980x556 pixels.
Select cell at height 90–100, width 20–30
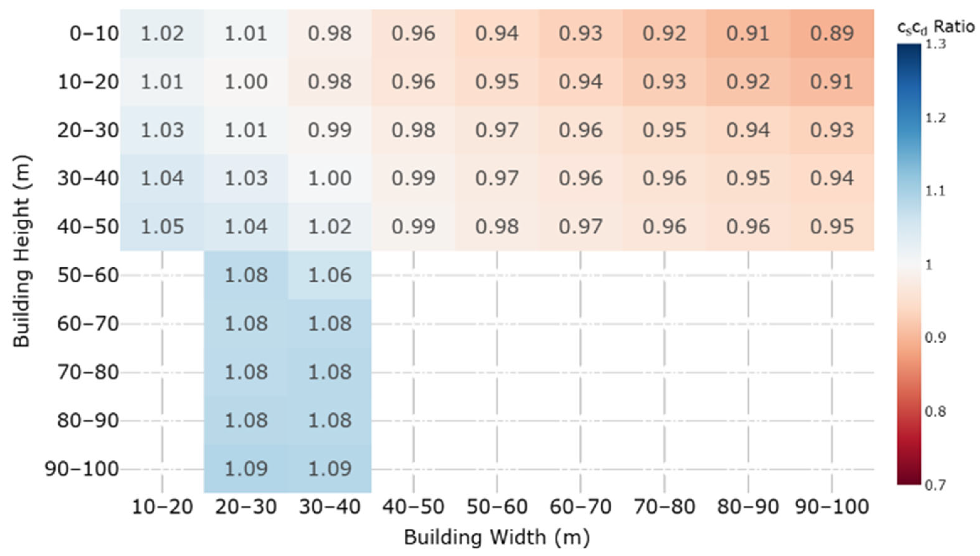click(x=246, y=469)
